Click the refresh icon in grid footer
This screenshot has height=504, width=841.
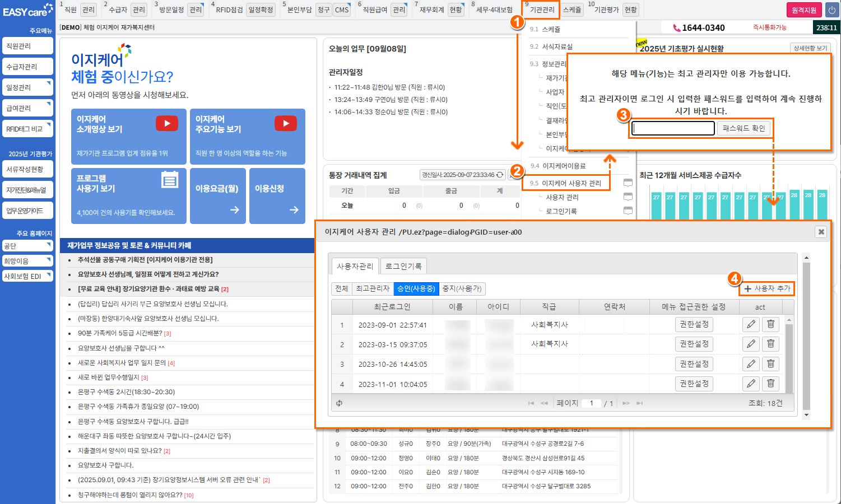pyautogui.click(x=340, y=403)
